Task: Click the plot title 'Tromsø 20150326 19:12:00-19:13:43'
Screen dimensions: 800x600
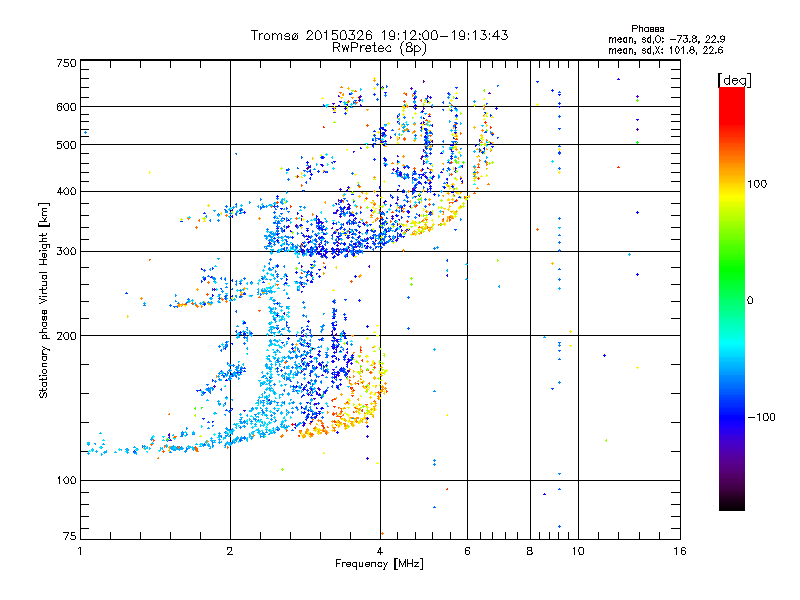Action: 379,35
